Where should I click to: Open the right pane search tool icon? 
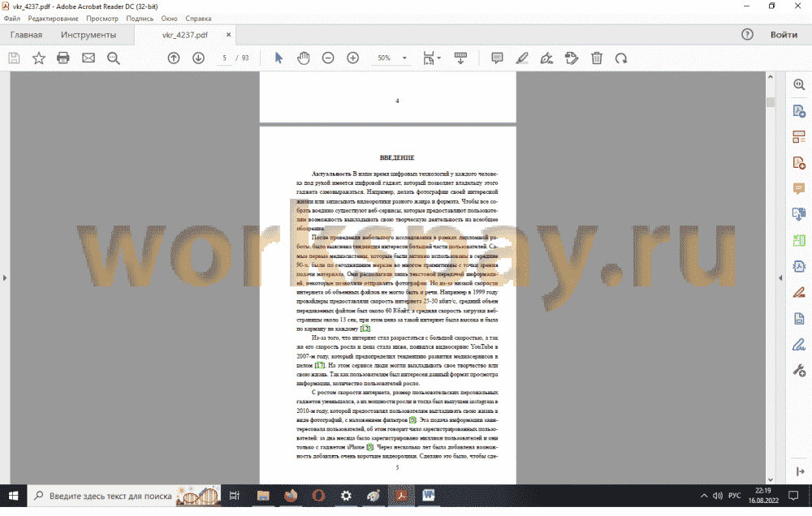click(x=799, y=84)
